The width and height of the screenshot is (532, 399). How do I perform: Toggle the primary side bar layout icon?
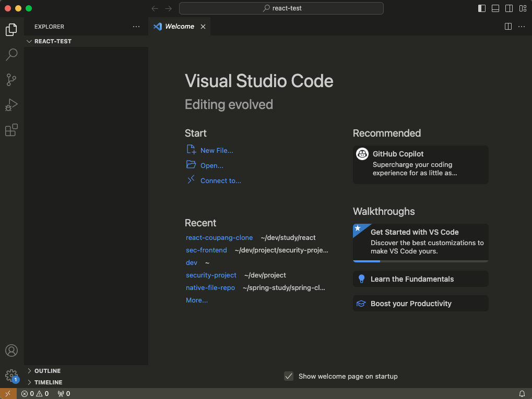pyautogui.click(x=482, y=8)
